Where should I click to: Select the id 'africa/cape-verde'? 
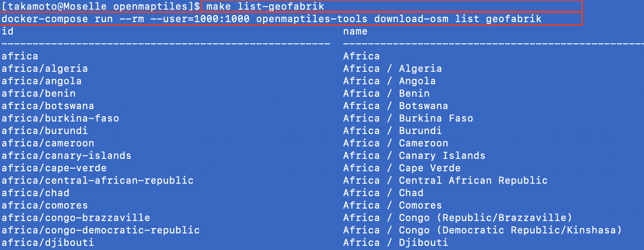pos(54,168)
